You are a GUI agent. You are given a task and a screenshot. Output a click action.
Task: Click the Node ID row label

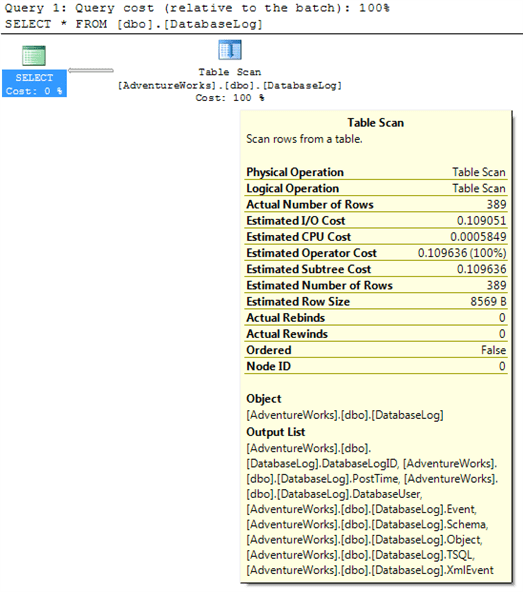point(268,366)
